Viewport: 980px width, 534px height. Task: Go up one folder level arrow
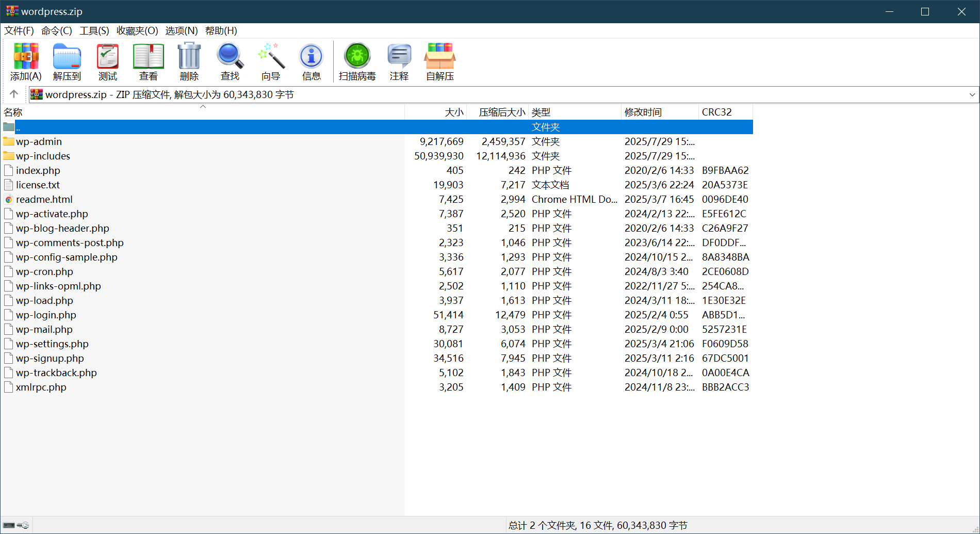(14, 94)
